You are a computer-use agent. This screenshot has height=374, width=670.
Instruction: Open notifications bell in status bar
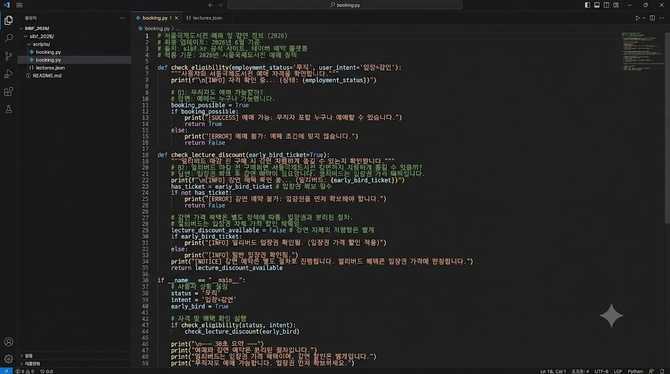662,371
